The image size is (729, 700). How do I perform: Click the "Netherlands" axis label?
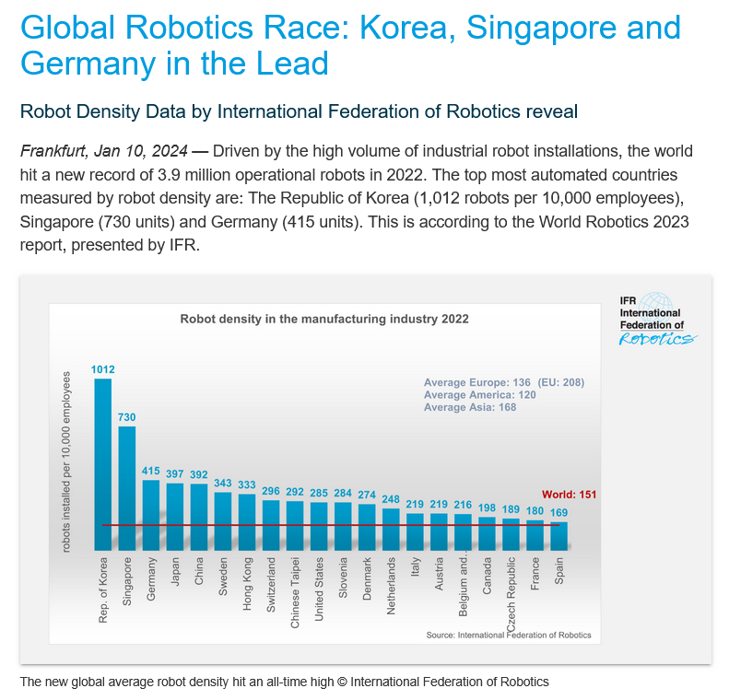coord(391,586)
